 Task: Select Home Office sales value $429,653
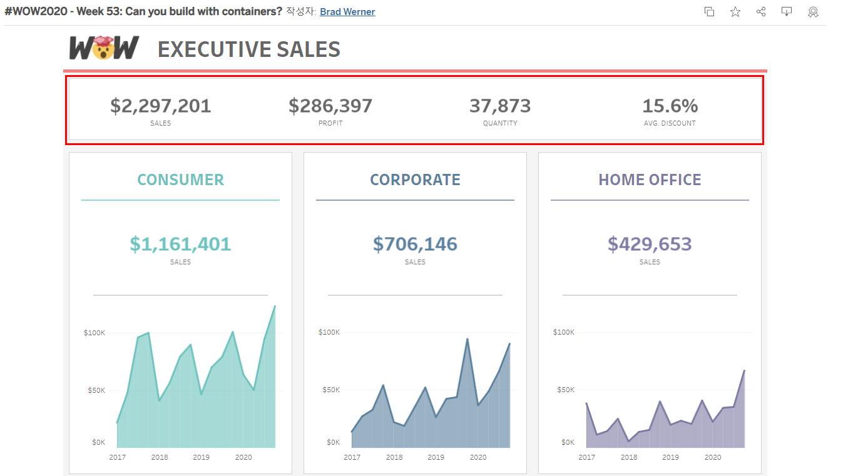click(x=650, y=244)
